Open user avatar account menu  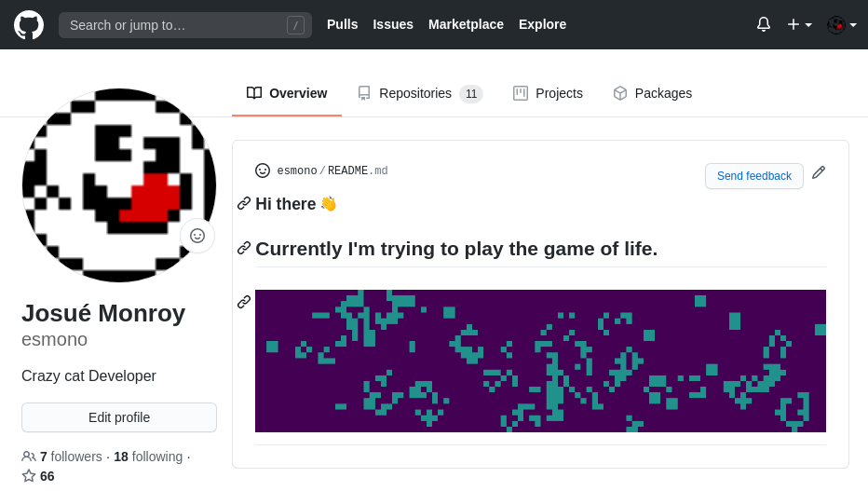(x=841, y=25)
